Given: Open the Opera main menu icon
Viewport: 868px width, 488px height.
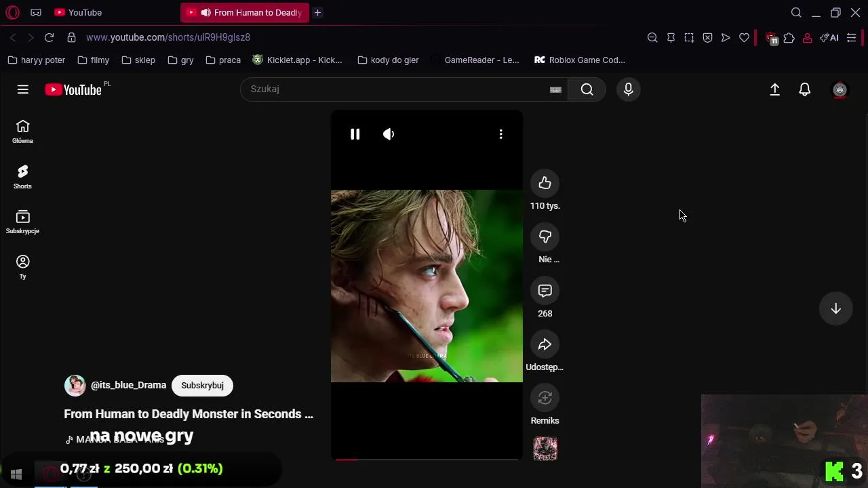Looking at the screenshot, I should click(x=12, y=12).
